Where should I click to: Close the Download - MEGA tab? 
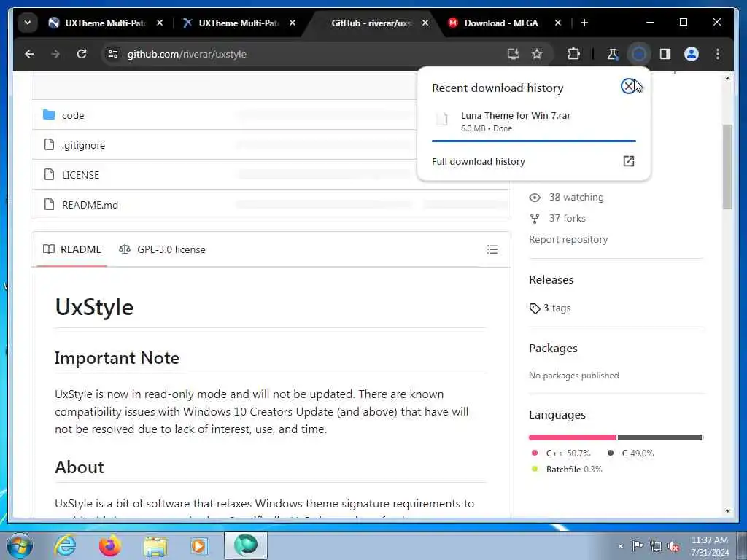558,23
